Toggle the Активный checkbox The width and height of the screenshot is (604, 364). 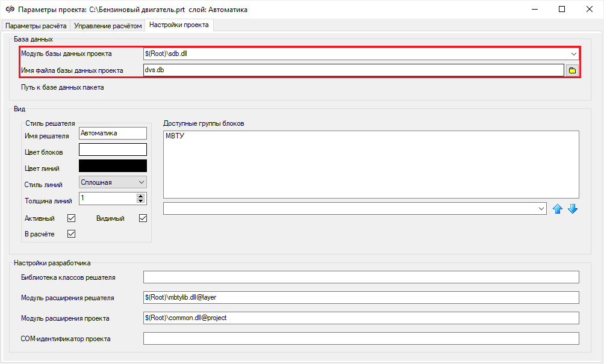tap(71, 218)
